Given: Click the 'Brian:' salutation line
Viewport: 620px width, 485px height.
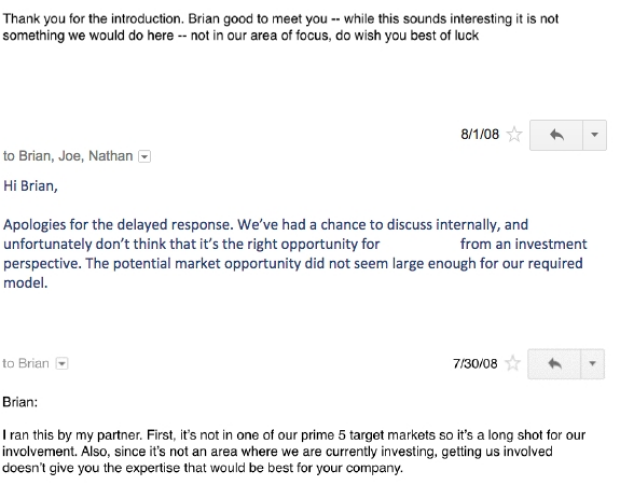Looking at the screenshot, I should point(20,402).
